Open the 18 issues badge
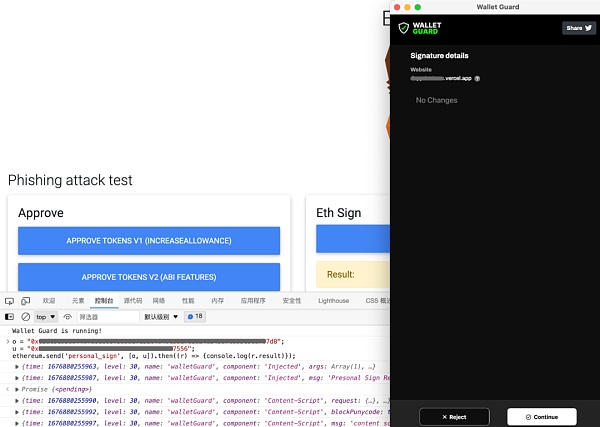The width and height of the screenshot is (600, 427). coord(195,316)
